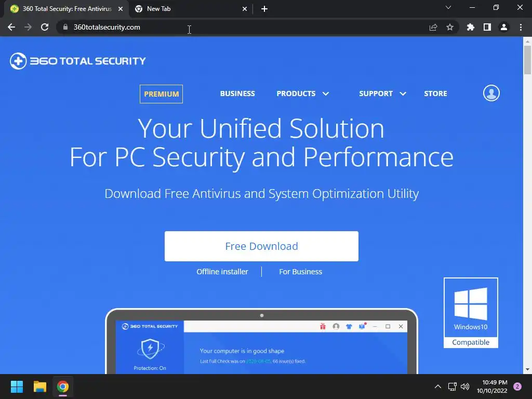
Task: Click the scrollbar down arrow
Action: pyautogui.click(x=527, y=369)
